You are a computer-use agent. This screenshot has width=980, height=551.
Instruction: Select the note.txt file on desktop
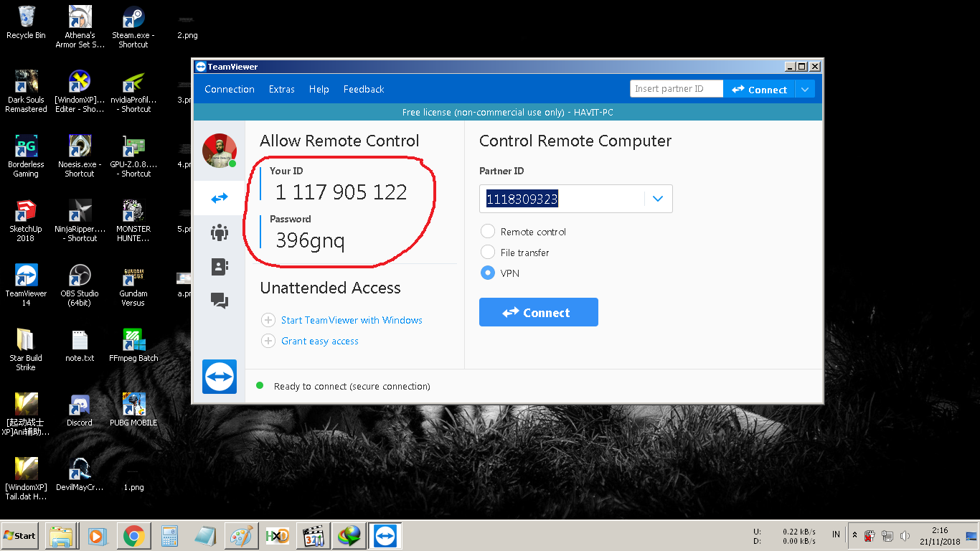pyautogui.click(x=80, y=344)
